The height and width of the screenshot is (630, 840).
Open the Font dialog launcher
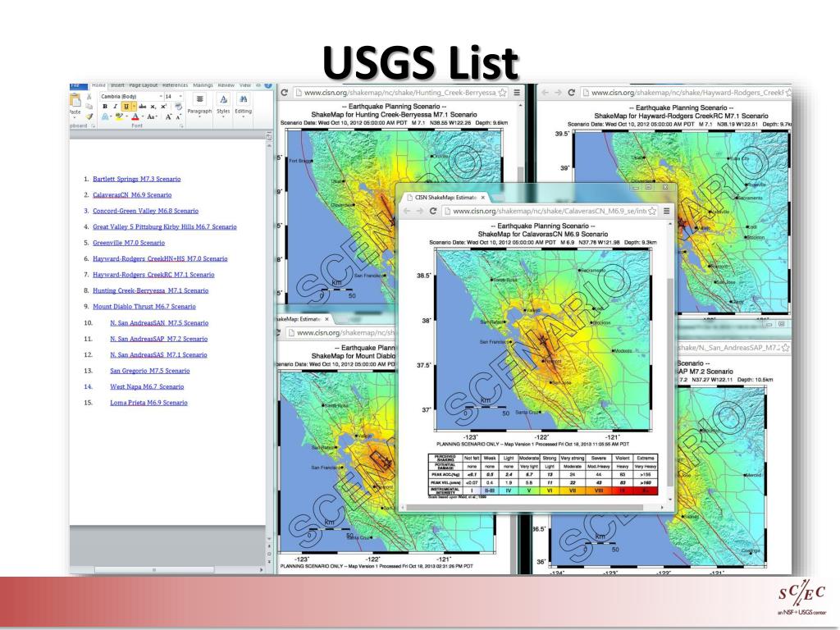[181, 126]
